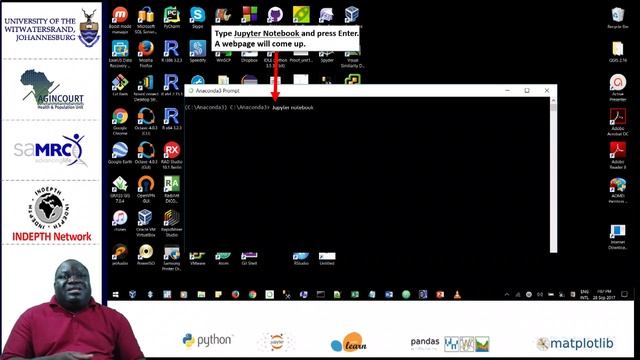Open the GRASS GIS 7.0.4 icon
640x360 pixels.
pyautogui.click(x=120, y=189)
